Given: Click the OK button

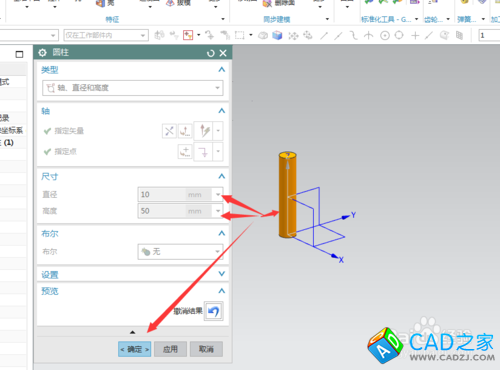Looking at the screenshot, I should (x=135, y=349).
